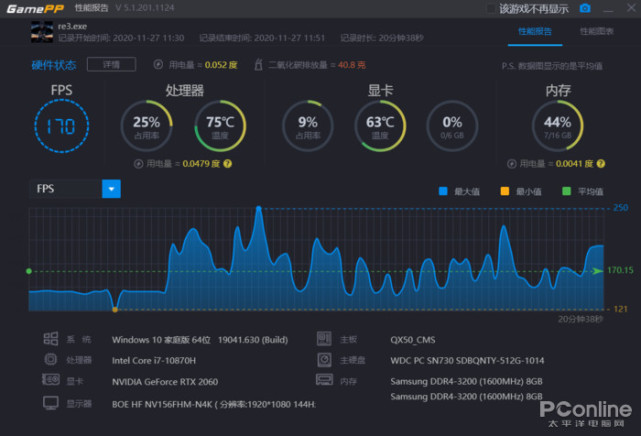Click the 170.15 average value label
Screen dimensions: 641x436
pyautogui.click(x=620, y=270)
